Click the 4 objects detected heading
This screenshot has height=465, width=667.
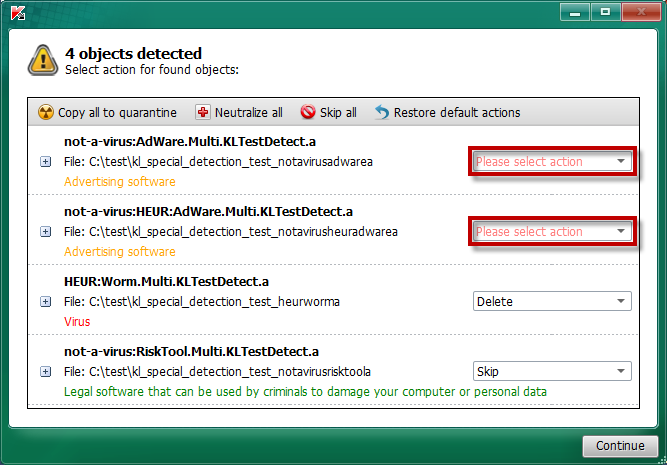pos(134,54)
